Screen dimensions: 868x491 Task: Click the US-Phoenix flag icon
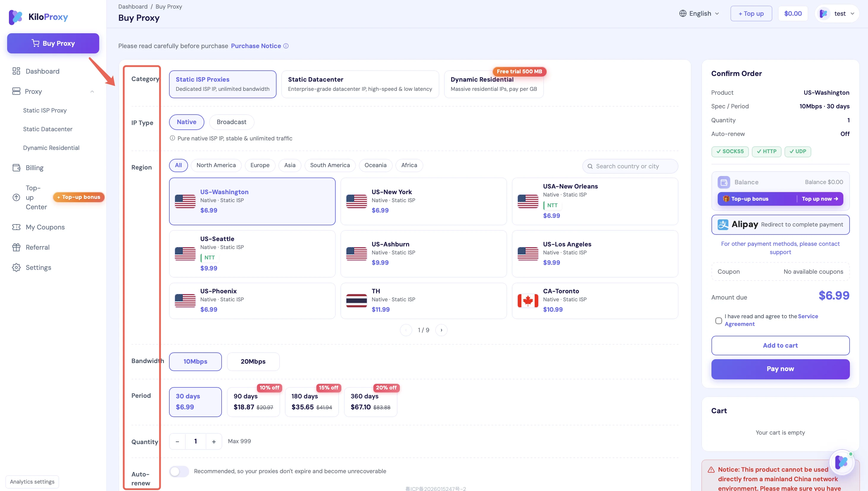[x=185, y=300]
